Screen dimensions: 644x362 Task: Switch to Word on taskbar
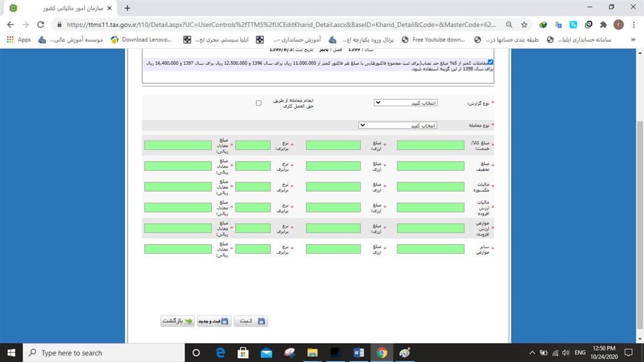[359, 352]
